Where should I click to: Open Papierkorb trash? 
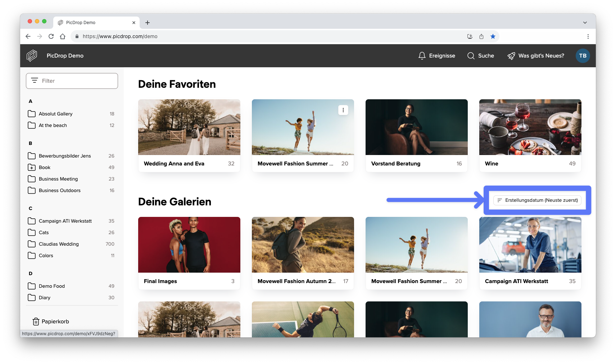tap(51, 322)
